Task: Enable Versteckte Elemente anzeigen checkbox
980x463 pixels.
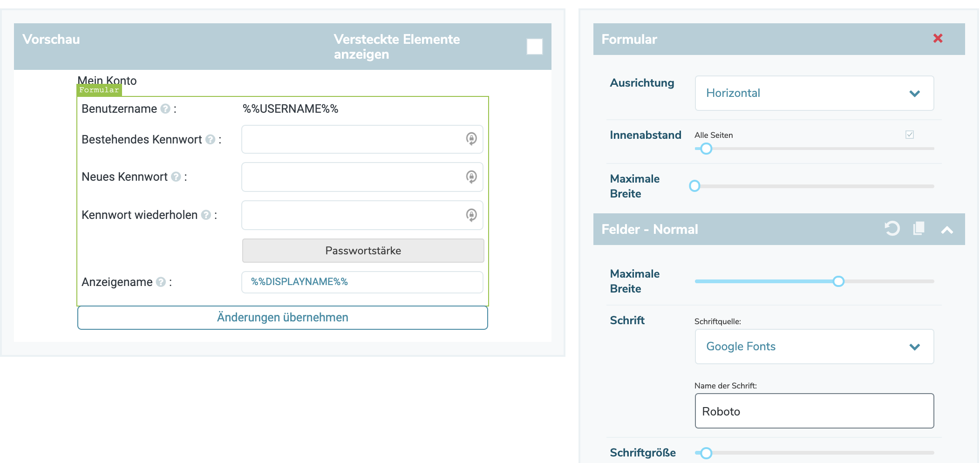Action: point(534,47)
